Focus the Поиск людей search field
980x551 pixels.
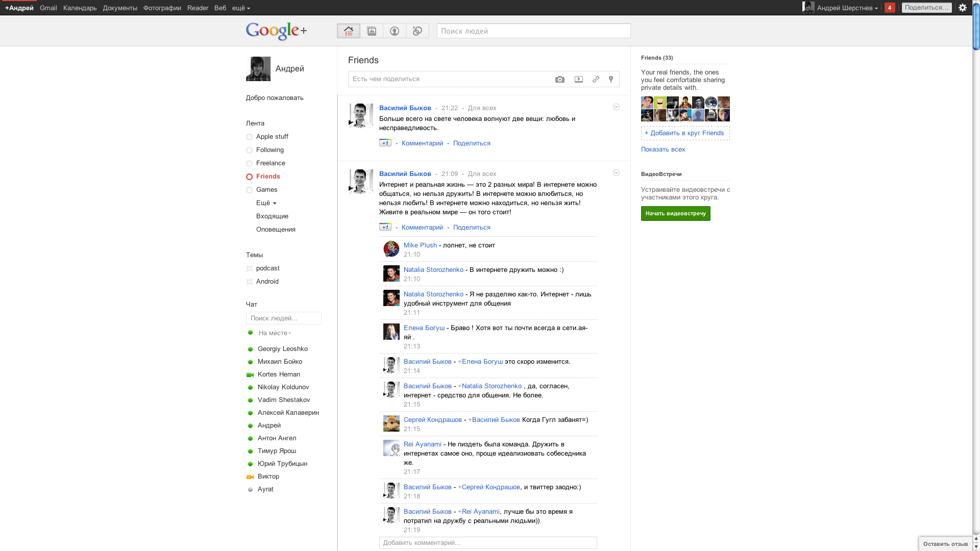click(x=534, y=31)
